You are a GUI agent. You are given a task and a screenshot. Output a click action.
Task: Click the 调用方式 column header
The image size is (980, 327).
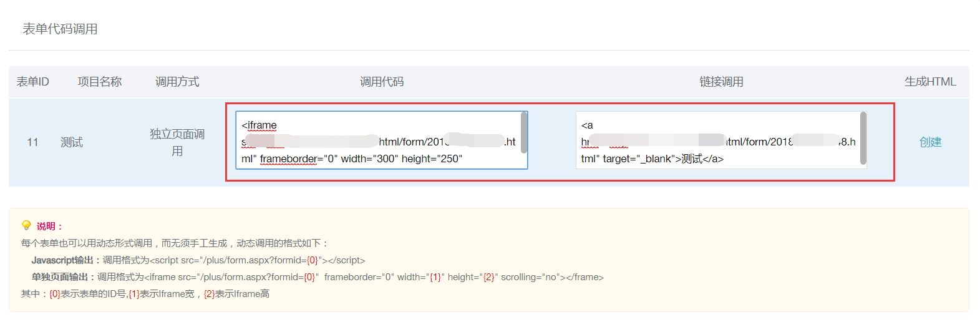pos(177,82)
